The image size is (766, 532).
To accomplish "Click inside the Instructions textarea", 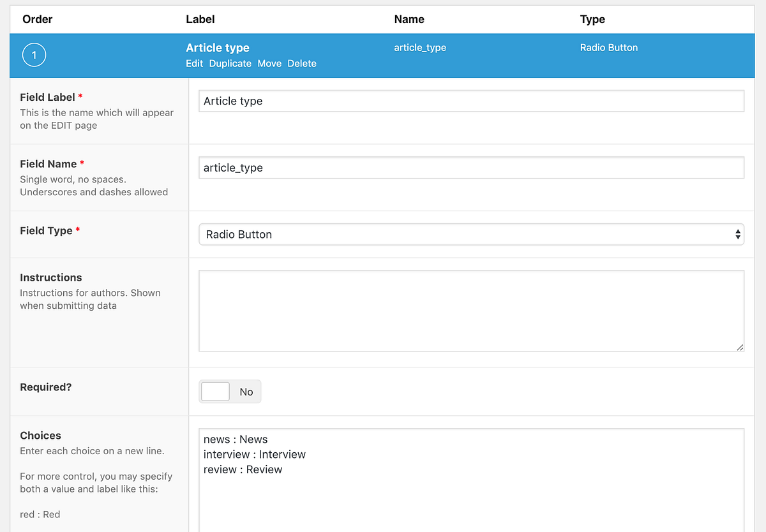I will coord(471,310).
